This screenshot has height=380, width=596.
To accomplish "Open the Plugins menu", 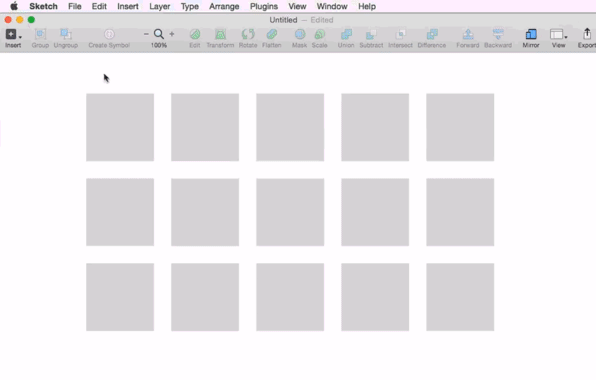I will pos(264,6).
